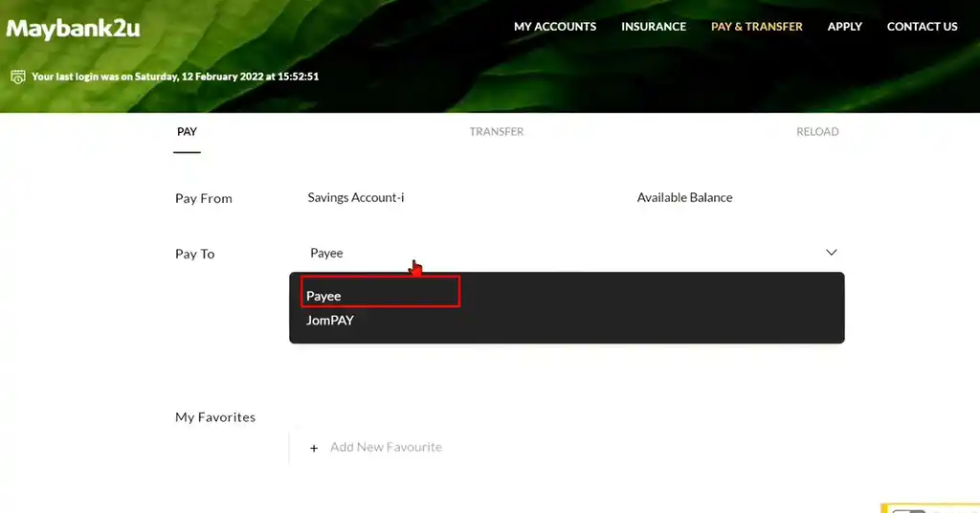Open the PAY & TRANSFER menu

(x=757, y=27)
